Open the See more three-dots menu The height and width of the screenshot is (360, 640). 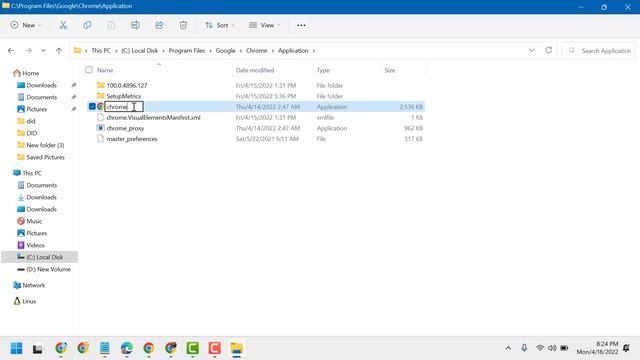[x=301, y=25]
